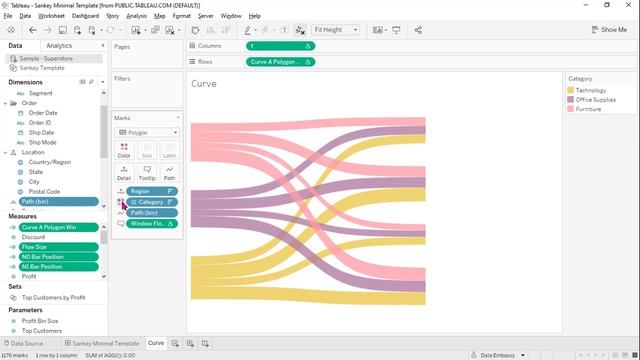This screenshot has height=360, width=640.
Task: Open the Marks card menu arrow
Action: [x=178, y=118]
